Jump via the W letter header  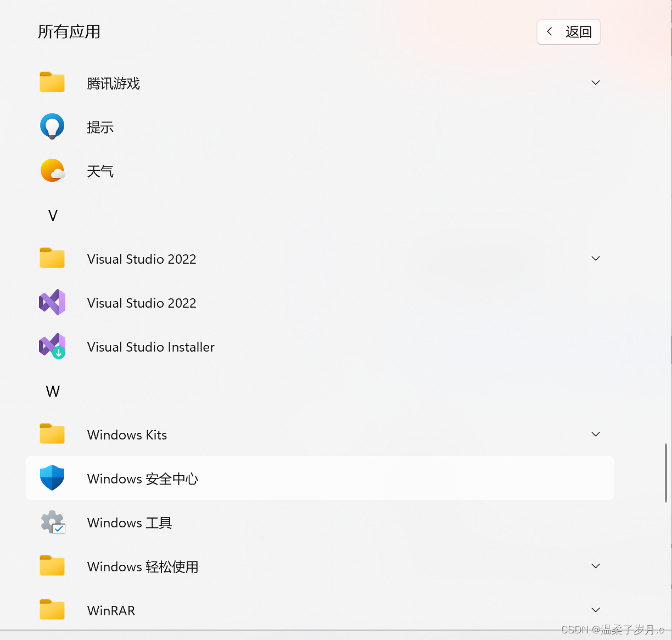[x=53, y=391]
